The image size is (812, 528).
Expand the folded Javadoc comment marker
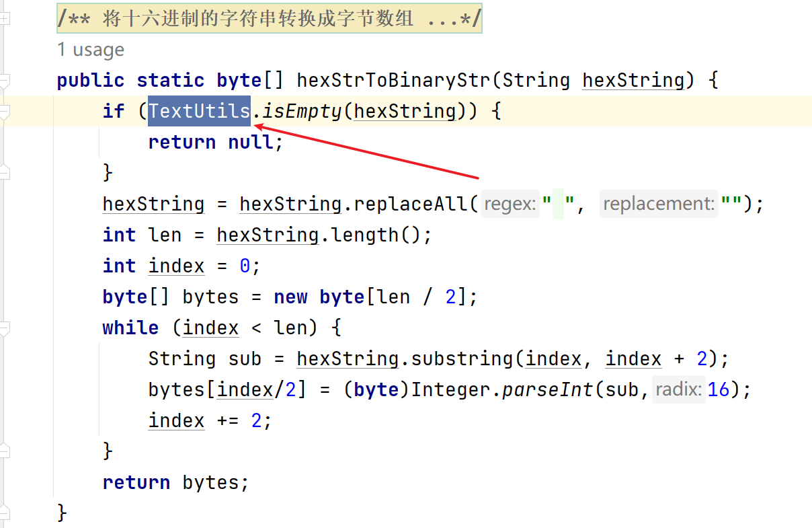tap(5, 20)
